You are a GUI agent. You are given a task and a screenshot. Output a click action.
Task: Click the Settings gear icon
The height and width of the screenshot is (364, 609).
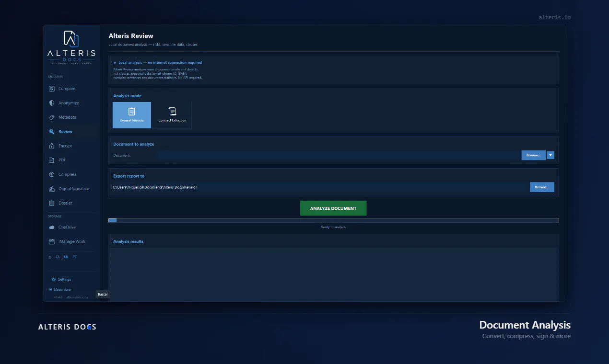54,279
